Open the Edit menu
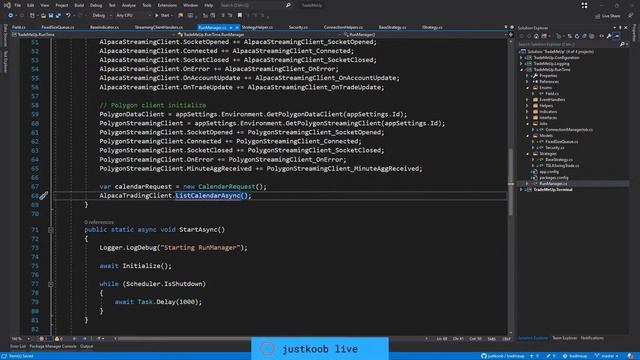Viewport: 640px width, 360px height. pyautogui.click(x=31, y=5)
